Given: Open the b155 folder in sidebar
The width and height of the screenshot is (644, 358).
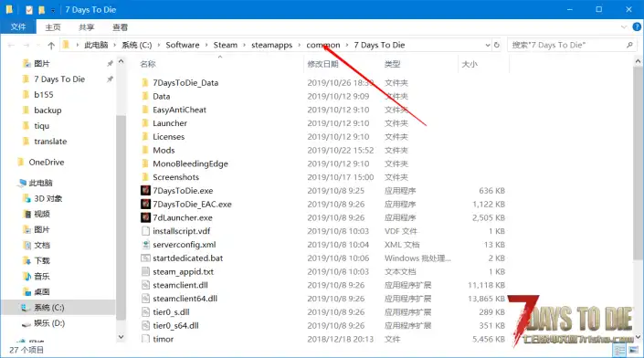Looking at the screenshot, I should 44,95.
